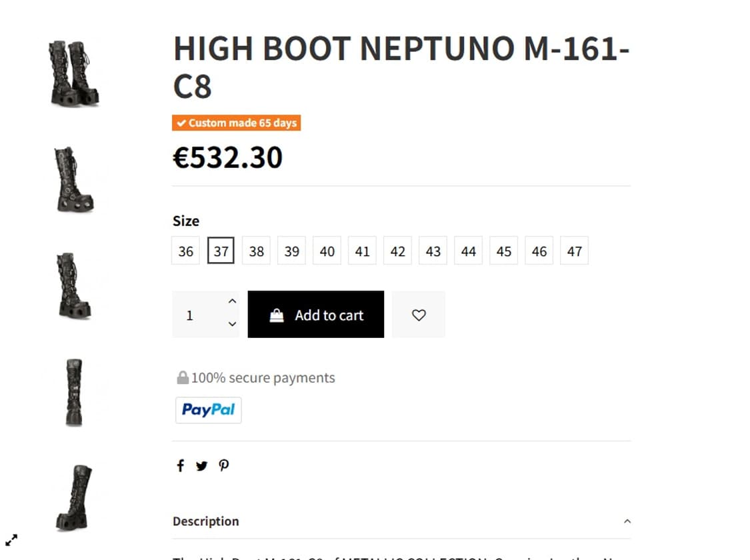Increase quantity with up arrow
This screenshot has height=560, width=750.
[x=232, y=302]
